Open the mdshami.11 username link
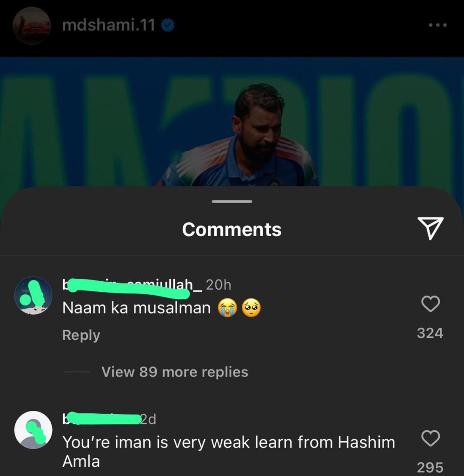Viewport: 464px width, 476px height. tap(109, 25)
